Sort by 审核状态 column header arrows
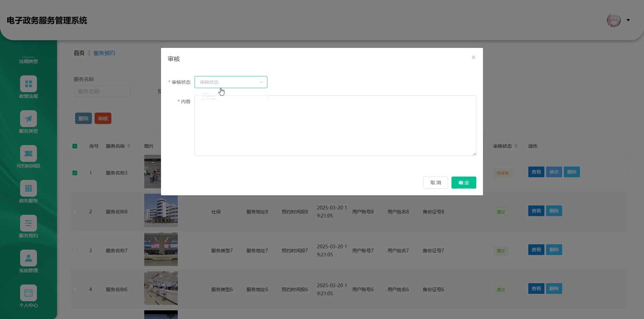 516,146
